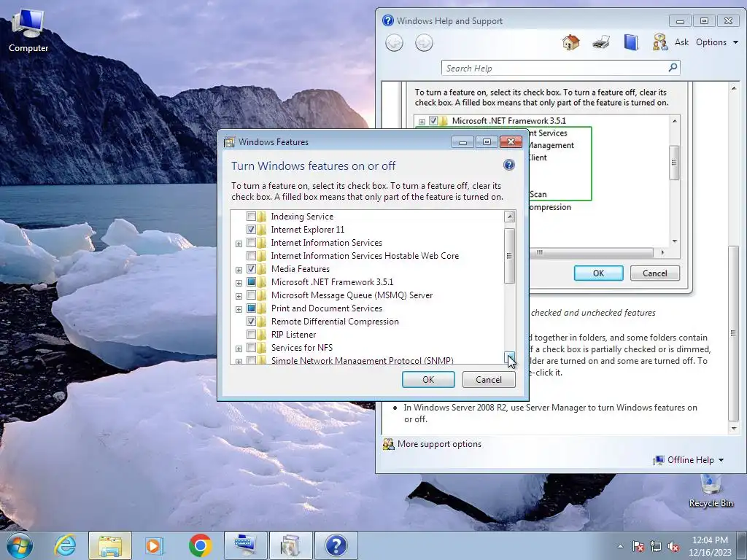
Task: Click the Help and Support home icon
Action: [570, 42]
